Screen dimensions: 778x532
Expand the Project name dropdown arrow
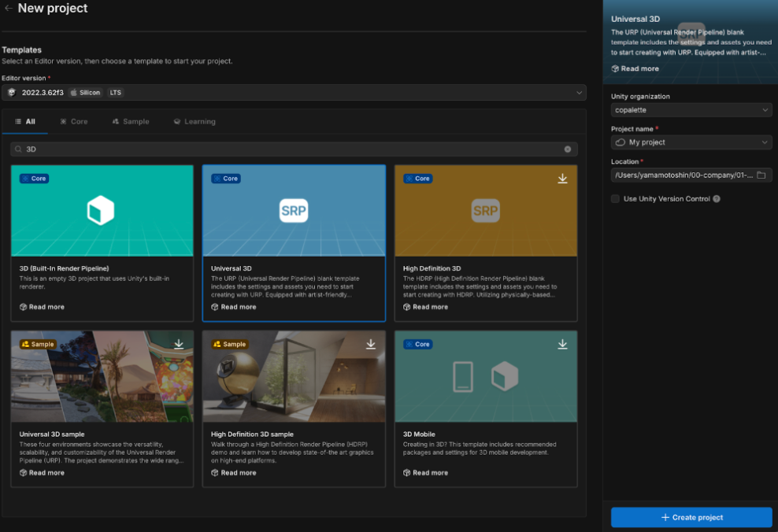(x=765, y=142)
